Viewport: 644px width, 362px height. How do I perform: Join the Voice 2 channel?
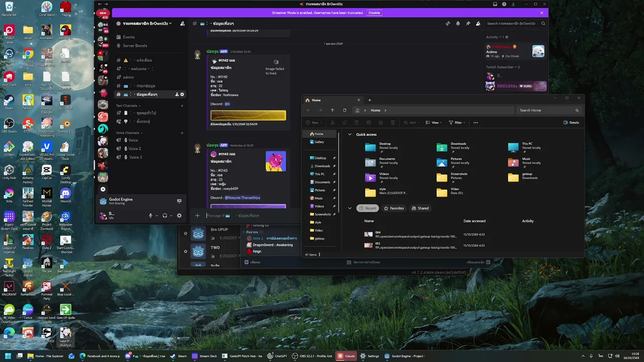coord(134,149)
